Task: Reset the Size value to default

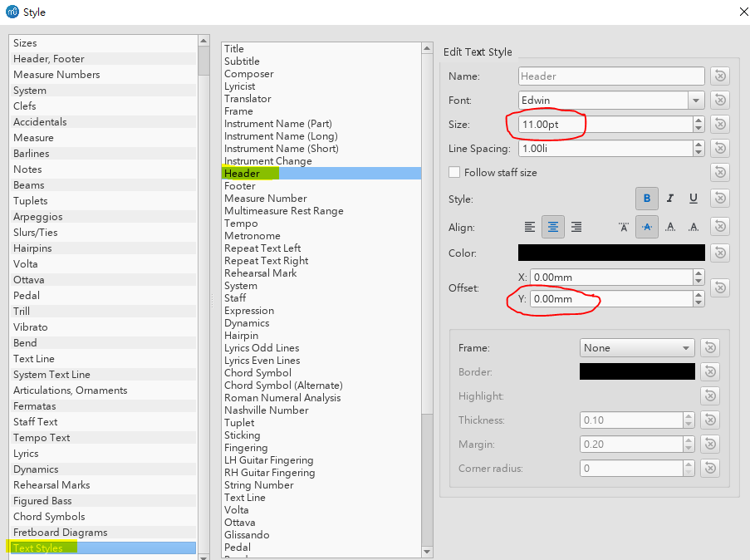Action: [x=720, y=124]
